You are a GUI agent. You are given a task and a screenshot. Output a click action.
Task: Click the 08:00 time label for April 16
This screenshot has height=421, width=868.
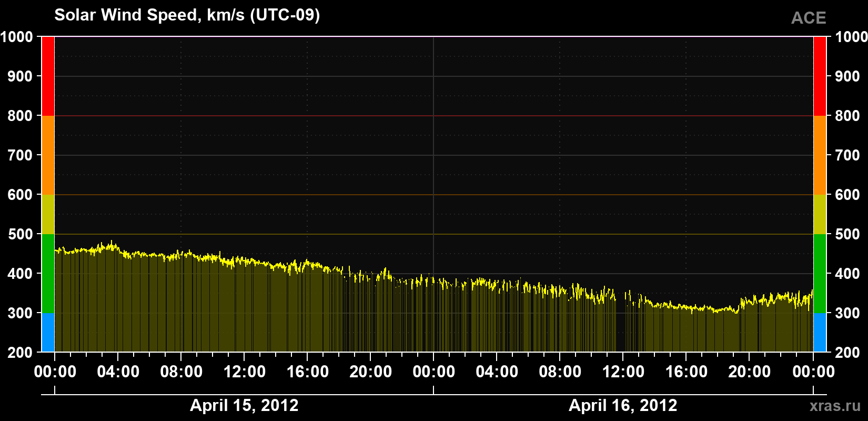pyautogui.click(x=560, y=372)
